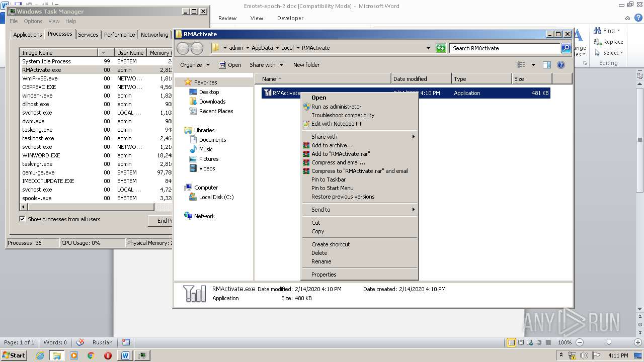644x362 pixels.
Task: Open Word Developer ribbon tab
Action: (290, 18)
